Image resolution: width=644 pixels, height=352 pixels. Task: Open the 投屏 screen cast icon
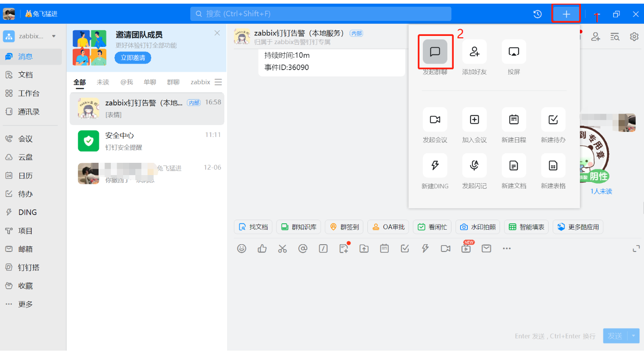514,51
